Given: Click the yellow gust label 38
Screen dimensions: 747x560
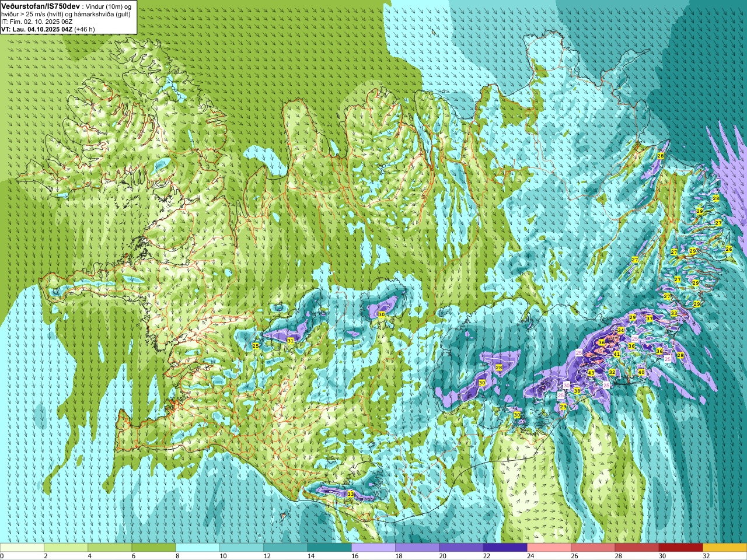Looking at the screenshot, I should (x=577, y=391).
